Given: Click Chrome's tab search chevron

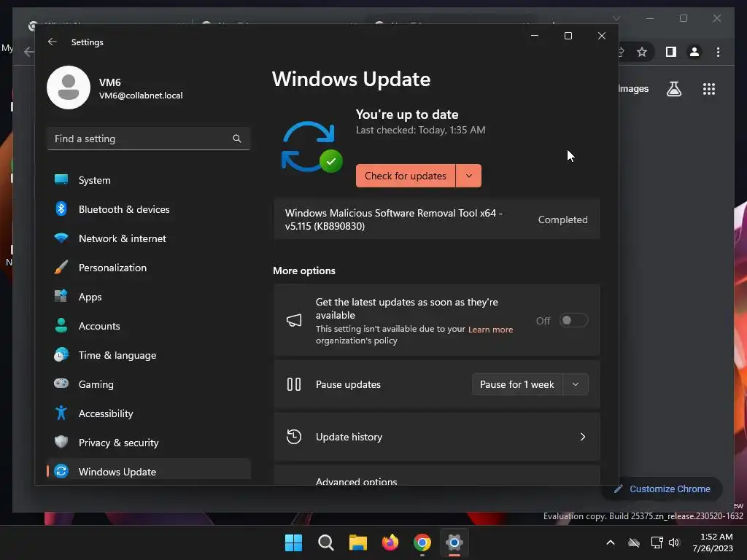Looking at the screenshot, I should [x=616, y=18].
